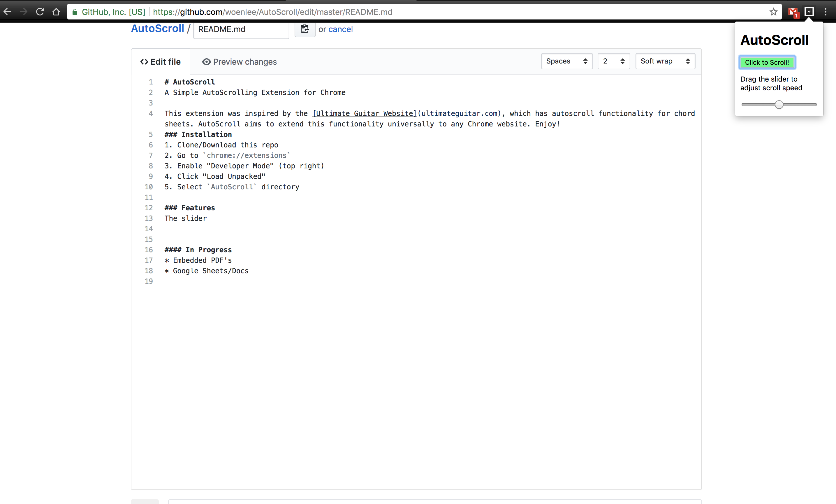Screen dimensions: 836x504
Task: Click the AutoScroll repository breadcrumb link
Action: tap(157, 29)
